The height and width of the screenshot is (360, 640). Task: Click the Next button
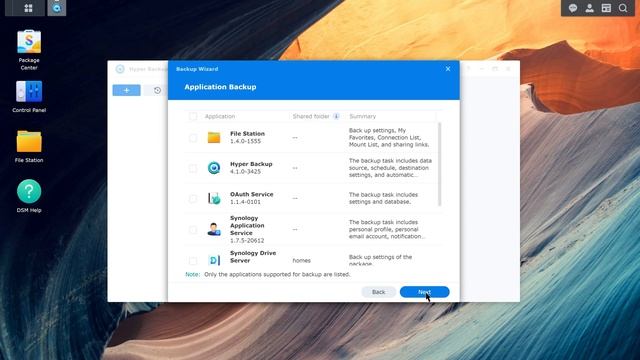point(424,292)
